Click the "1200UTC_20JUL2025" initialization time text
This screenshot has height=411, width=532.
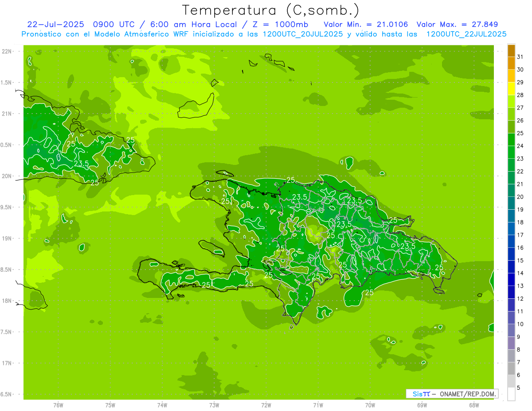click(303, 34)
